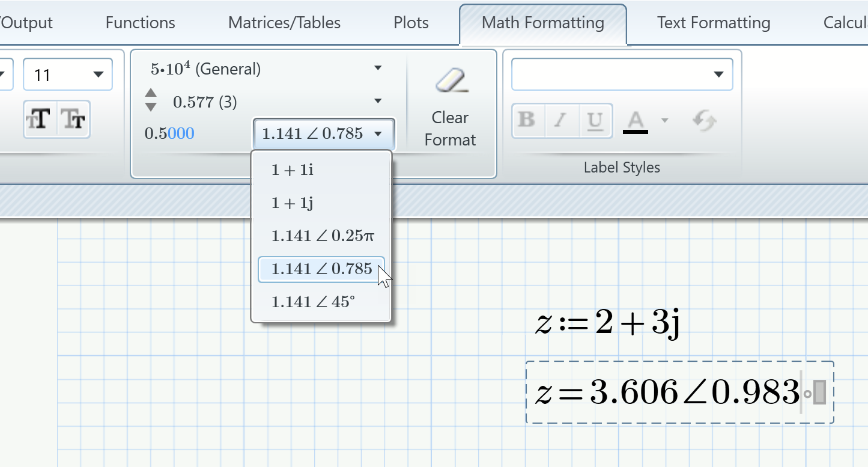Open the font size 11 dropdown
Screen dimensions: 868x467
(x=100, y=74)
